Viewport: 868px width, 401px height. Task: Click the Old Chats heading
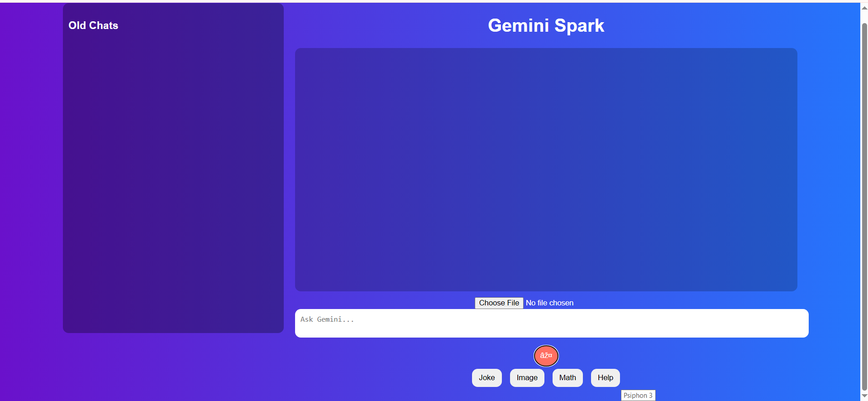[x=93, y=25]
